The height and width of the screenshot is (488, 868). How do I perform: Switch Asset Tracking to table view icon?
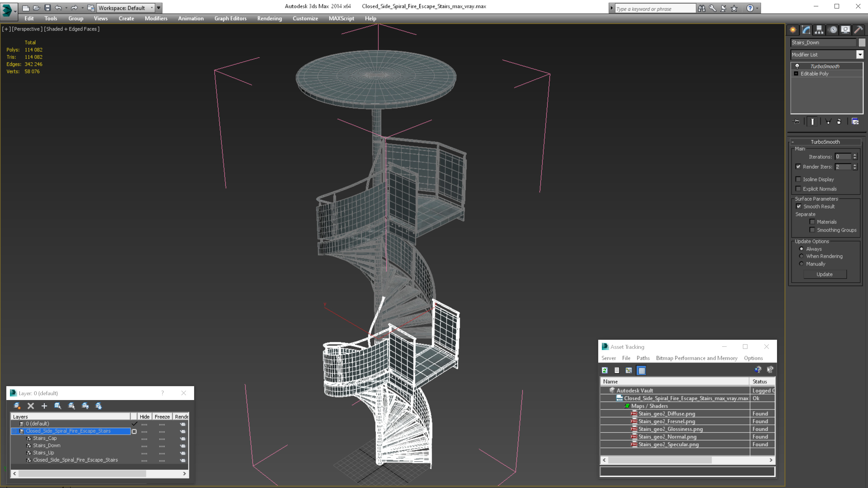tap(642, 371)
